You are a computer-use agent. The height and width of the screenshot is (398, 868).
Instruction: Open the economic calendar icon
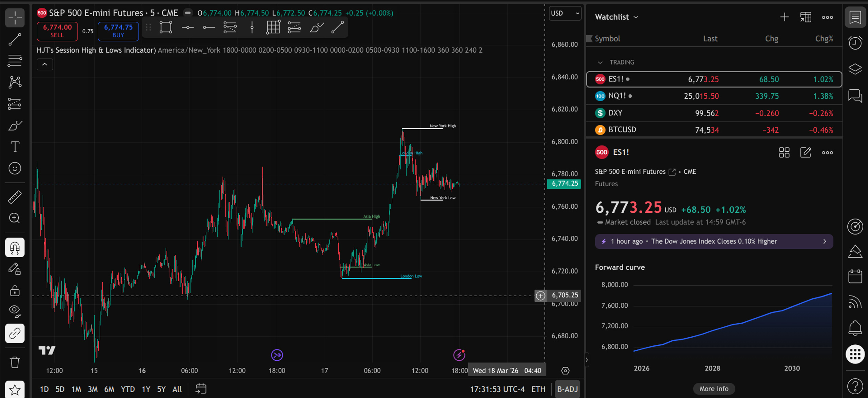tap(855, 277)
